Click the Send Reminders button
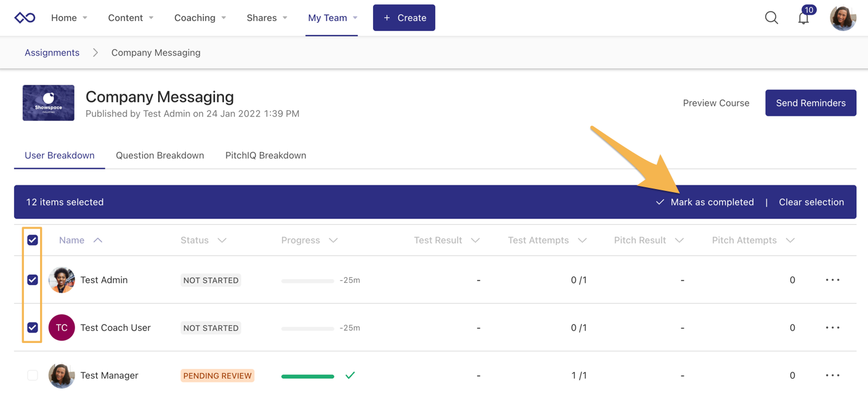The height and width of the screenshot is (396, 868). [811, 103]
